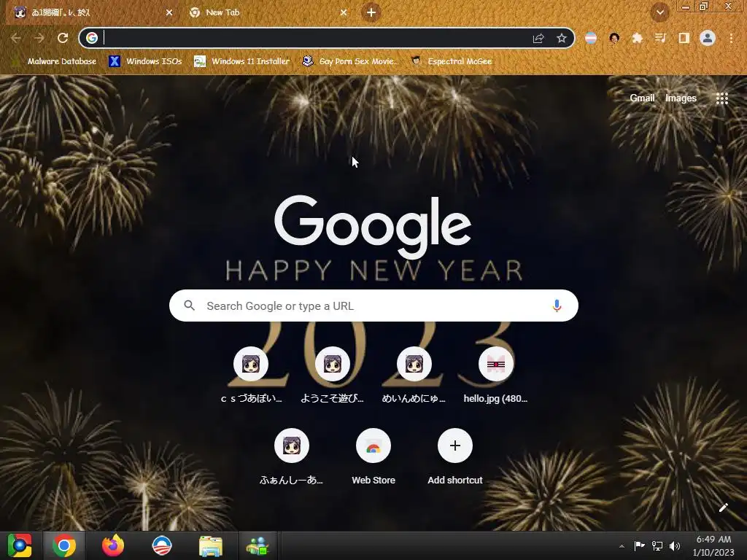Customize this page with pencil icon
747x560 pixels.
click(723, 507)
